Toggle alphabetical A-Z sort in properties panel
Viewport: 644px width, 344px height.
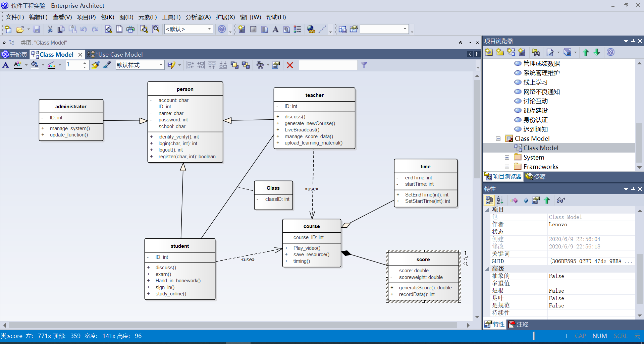tap(500, 200)
